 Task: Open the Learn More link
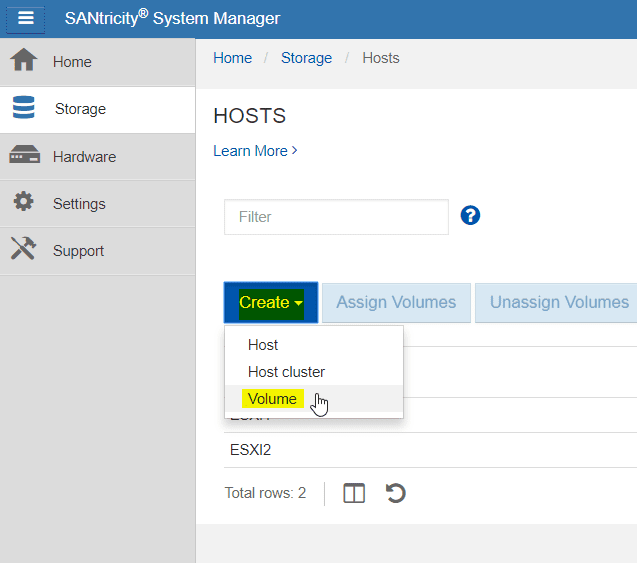point(255,151)
